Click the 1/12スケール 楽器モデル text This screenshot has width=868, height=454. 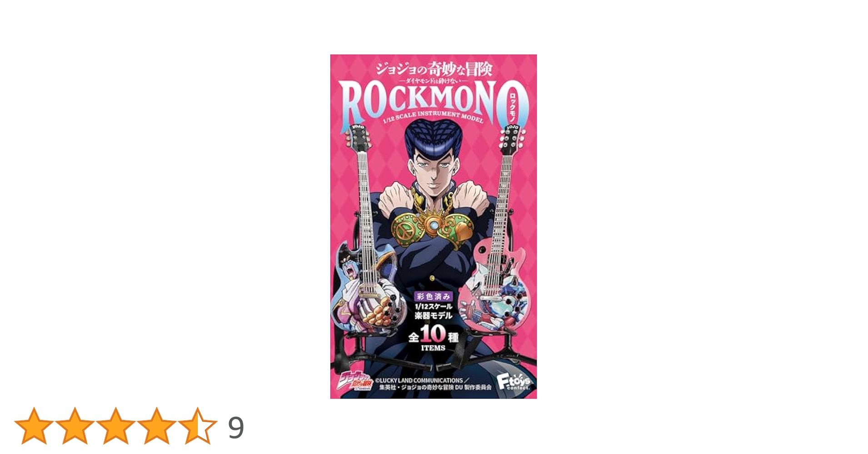pyautogui.click(x=434, y=311)
